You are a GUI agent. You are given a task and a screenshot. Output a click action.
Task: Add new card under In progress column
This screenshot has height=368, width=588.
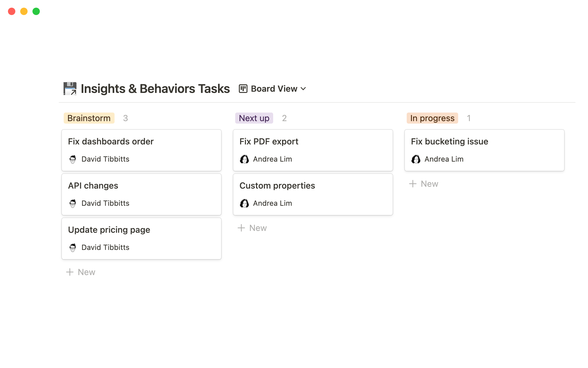(x=424, y=184)
